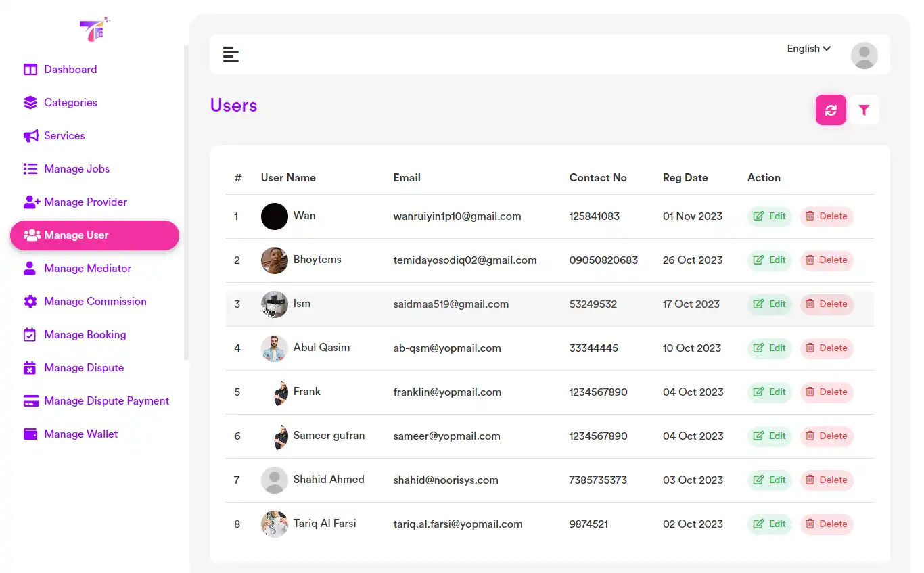Edit the user Bhoytems
This screenshot has height=573, width=924.
coord(769,260)
